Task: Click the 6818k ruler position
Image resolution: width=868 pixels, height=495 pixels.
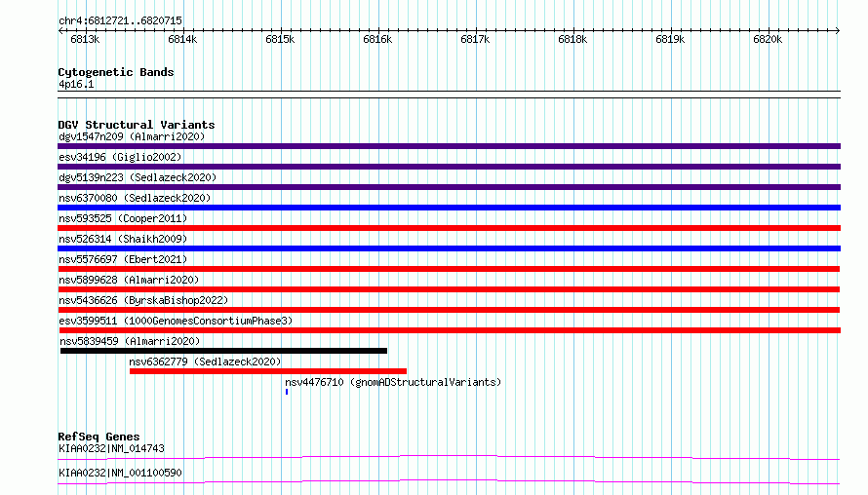Action: (x=572, y=39)
